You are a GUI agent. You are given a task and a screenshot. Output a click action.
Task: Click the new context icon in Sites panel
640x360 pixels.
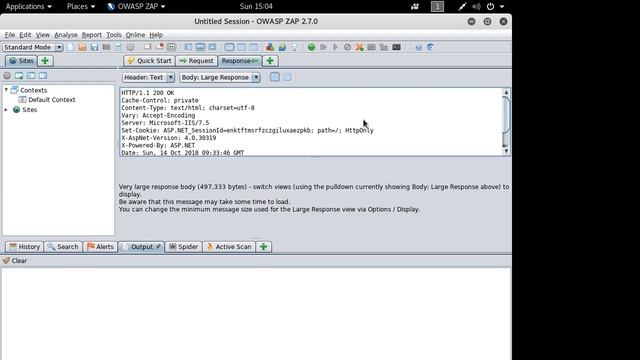(19, 76)
